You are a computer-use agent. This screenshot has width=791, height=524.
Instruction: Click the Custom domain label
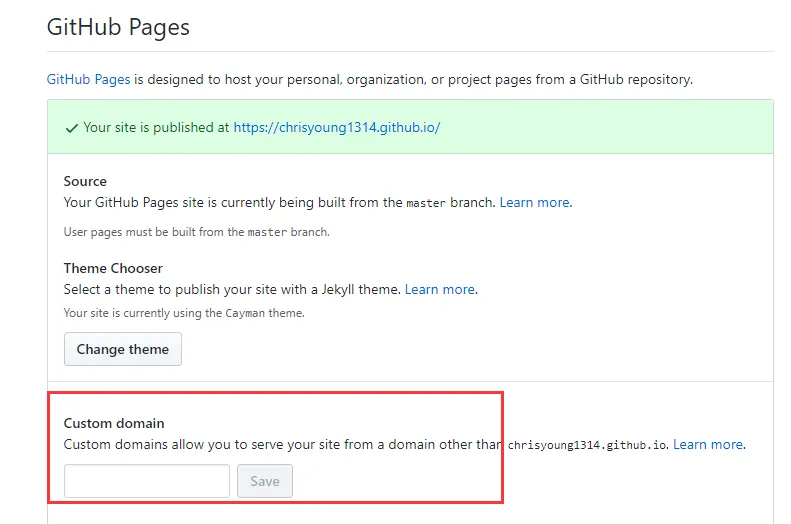coord(114,423)
